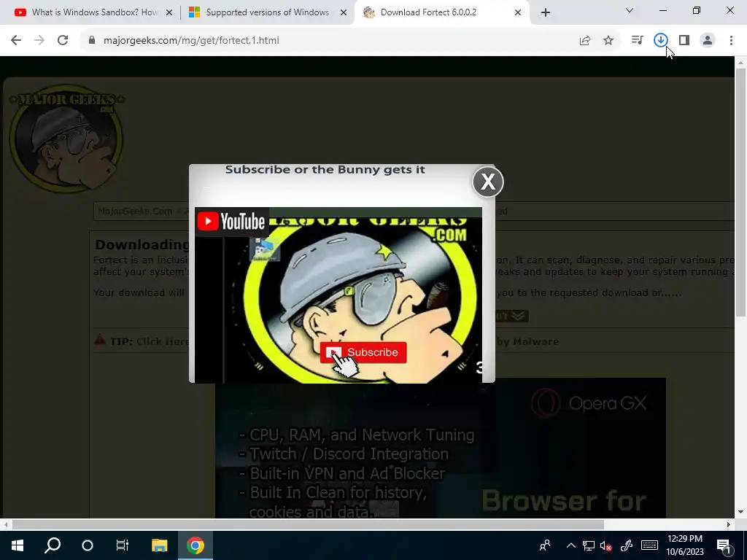Click the lock icon for site information
747x560 pixels.
pos(92,41)
